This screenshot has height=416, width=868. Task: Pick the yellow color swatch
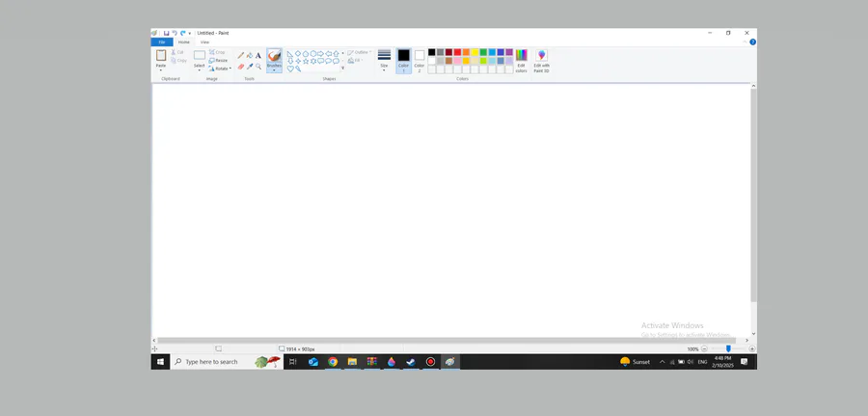point(475,52)
